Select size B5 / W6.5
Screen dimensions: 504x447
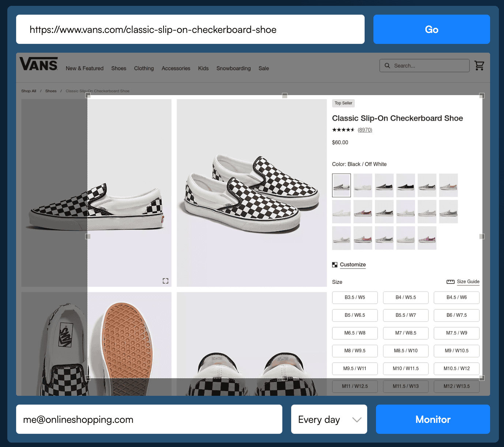[x=355, y=315]
